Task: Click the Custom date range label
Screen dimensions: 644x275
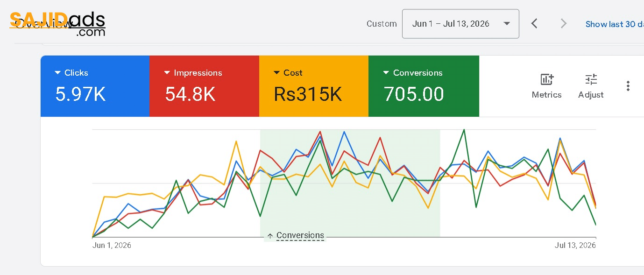Action: tap(382, 24)
